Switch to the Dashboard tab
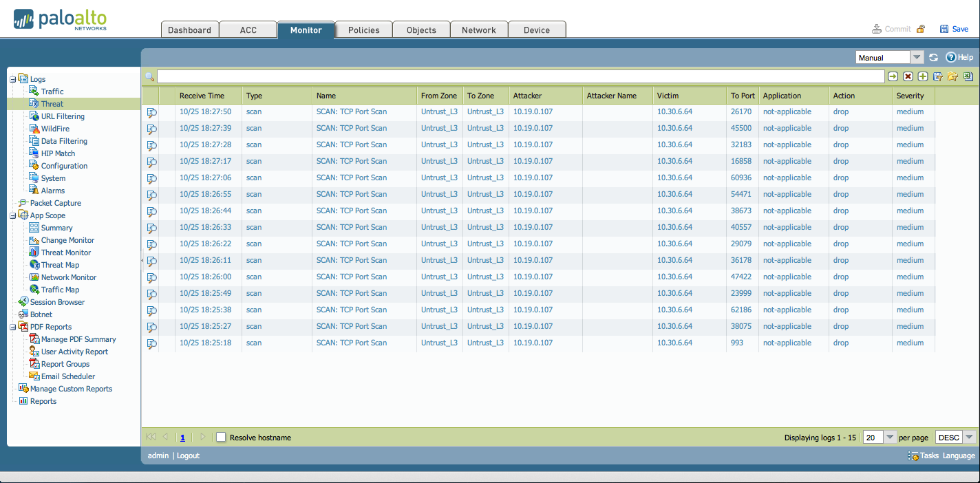 point(190,30)
